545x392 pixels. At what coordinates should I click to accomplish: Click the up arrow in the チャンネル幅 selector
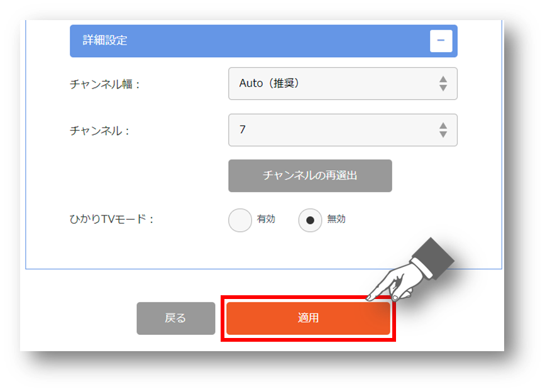[x=443, y=80]
